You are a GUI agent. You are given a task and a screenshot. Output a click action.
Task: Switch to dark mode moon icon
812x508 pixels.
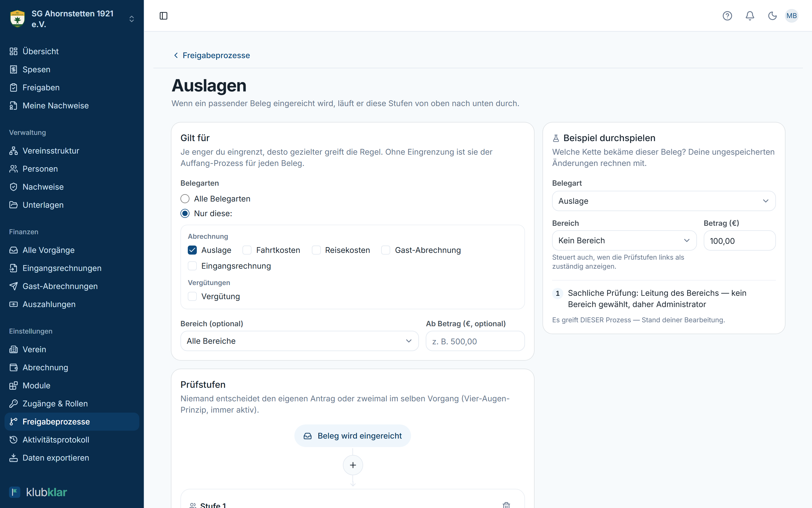pos(773,16)
